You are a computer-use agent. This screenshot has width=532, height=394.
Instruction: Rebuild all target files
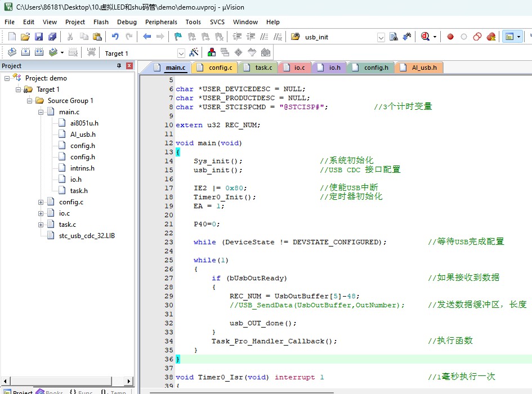pyautogui.click(x=39, y=52)
